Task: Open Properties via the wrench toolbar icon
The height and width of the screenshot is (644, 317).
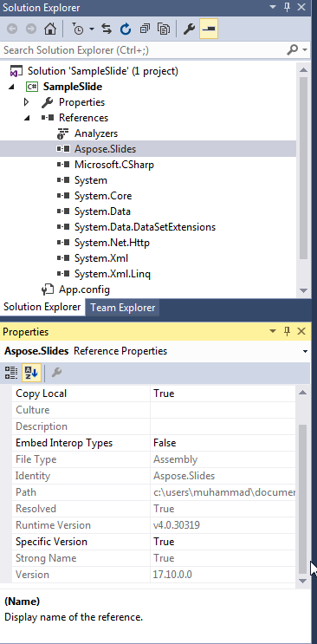Action: pos(189,29)
